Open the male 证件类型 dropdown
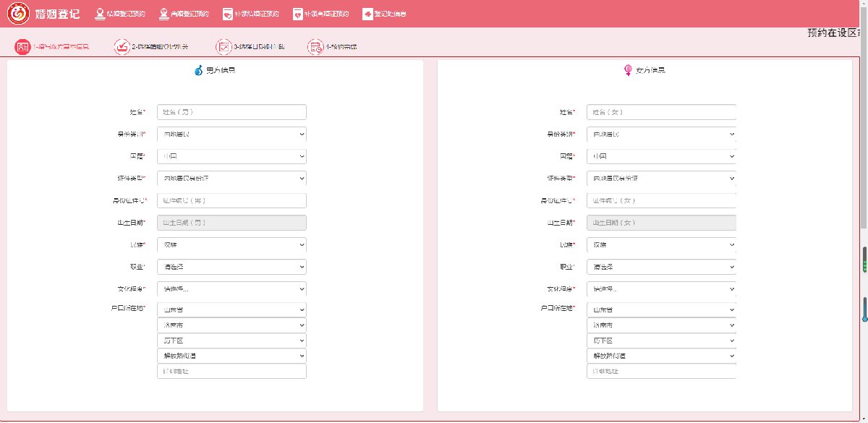The image size is (868, 423). coord(231,178)
